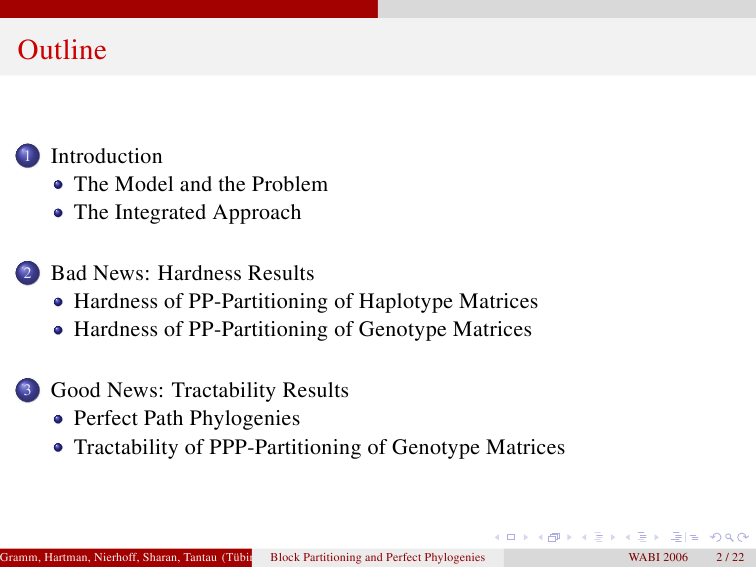This screenshot has height=567, width=756.
Task: Jump to next subsection arrow
Action: (613, 537)
